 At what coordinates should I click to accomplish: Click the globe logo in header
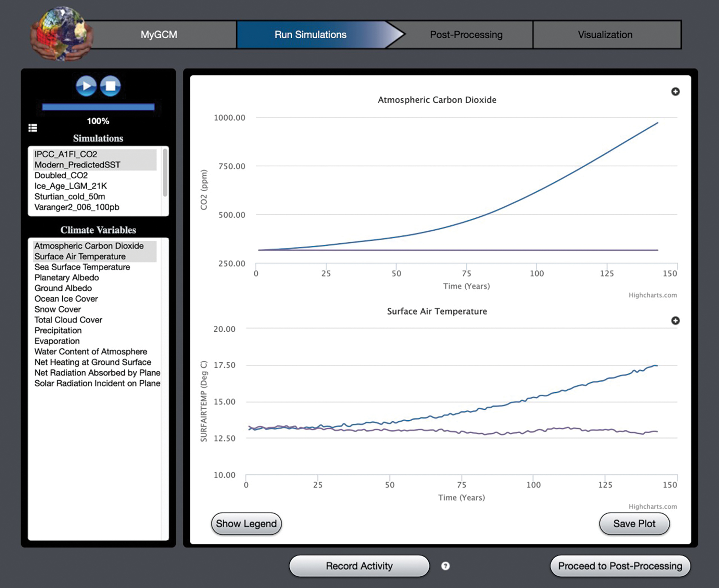(x=62, y=34)
